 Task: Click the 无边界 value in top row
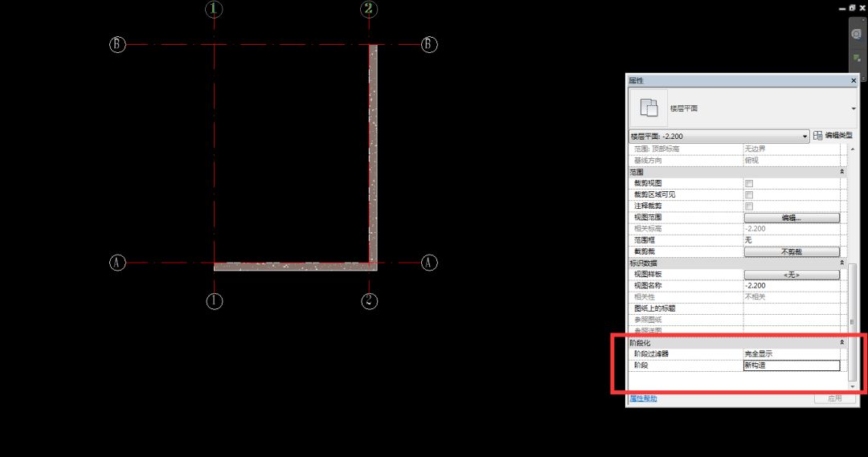pos(755,149)
